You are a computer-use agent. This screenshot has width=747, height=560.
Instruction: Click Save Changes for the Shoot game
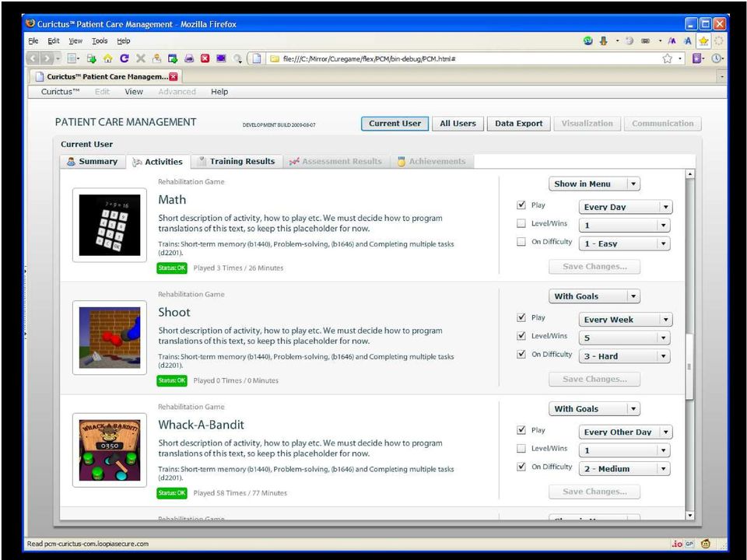pyautogui.click(x=594, y=379)
